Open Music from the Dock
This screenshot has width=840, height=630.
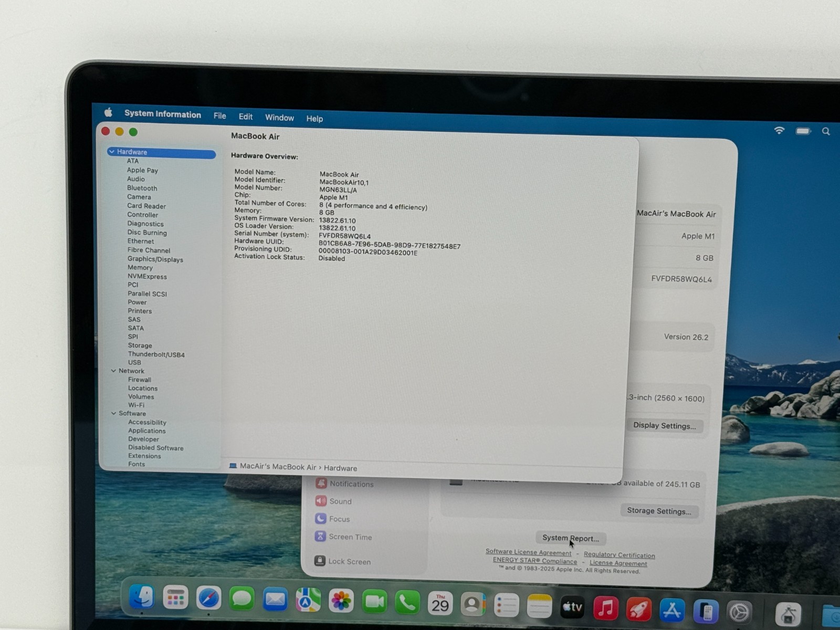pos(605,608)
